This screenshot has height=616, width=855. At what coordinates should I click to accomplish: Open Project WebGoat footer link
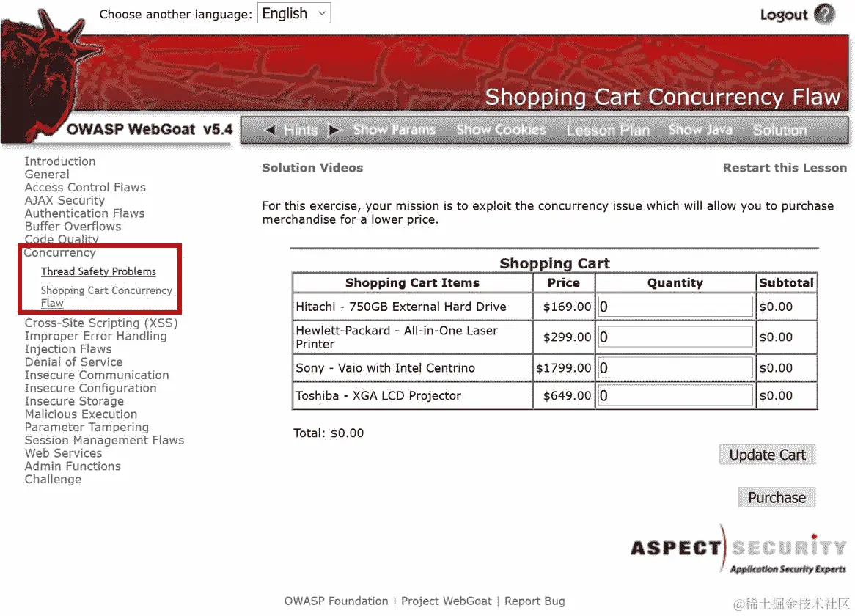click(446, 601)
